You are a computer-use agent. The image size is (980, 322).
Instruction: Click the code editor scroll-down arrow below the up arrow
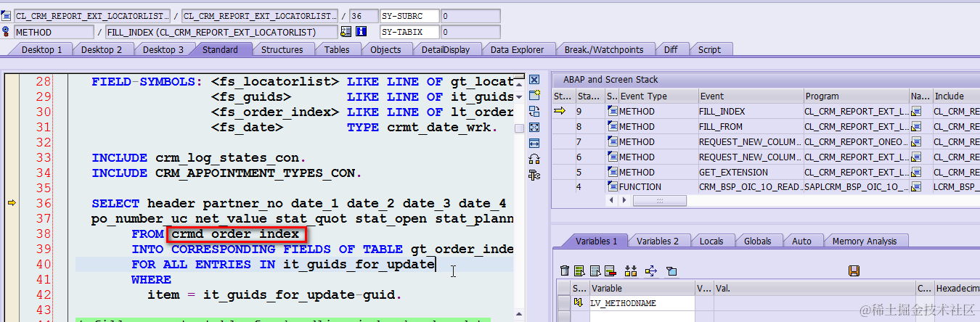(519, 98)
